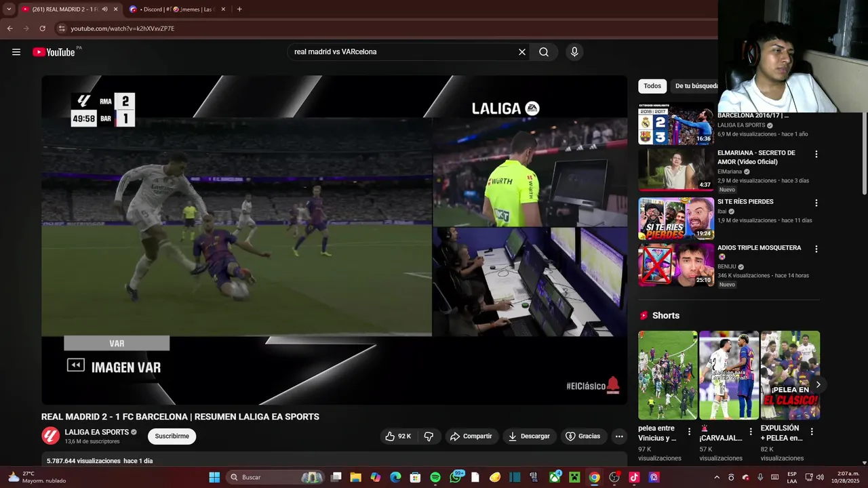View site information icon in address bar

click(x=61, y=28)
